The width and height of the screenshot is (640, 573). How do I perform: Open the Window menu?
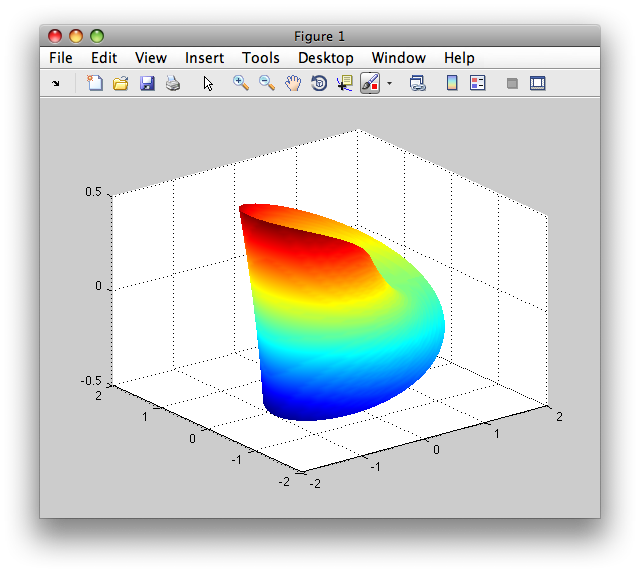pos(399,58)
